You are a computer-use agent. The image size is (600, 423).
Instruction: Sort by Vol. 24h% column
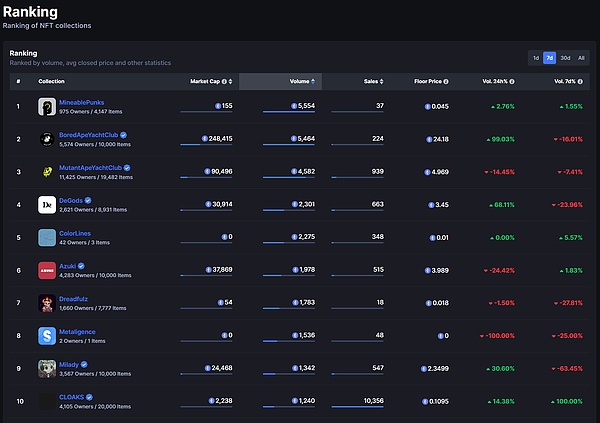[492, 80]
